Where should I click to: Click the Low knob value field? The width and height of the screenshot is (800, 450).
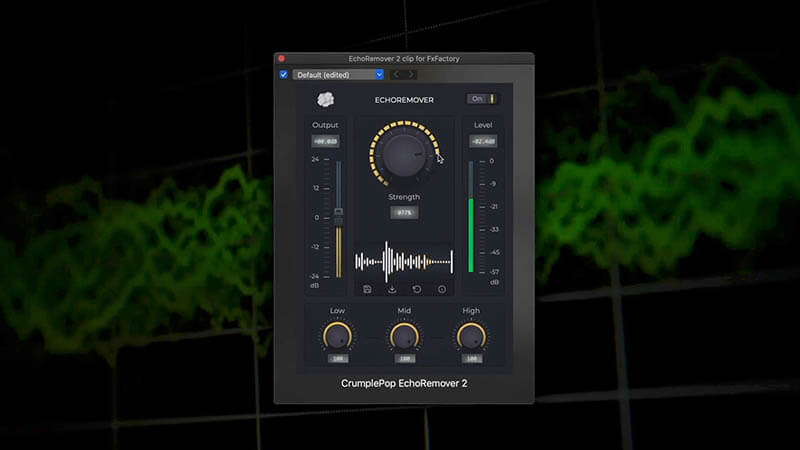click(x=338, y=359)
